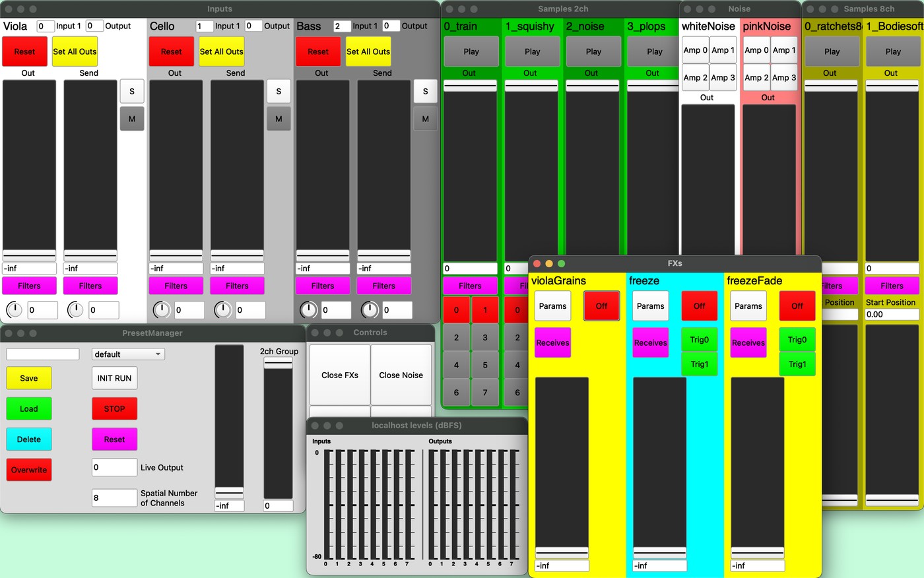Solo the Viola channel
924x578 pixels.
tap(132, 91)
